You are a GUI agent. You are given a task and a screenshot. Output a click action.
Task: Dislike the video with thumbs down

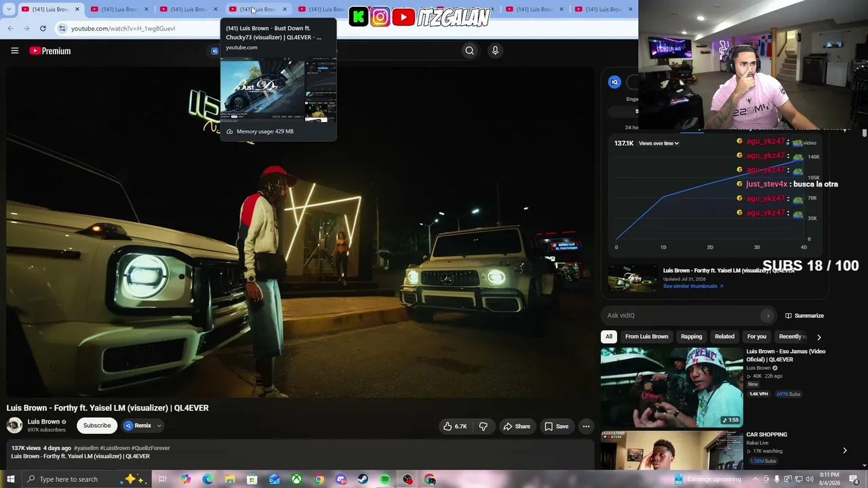tap(484, 426)
